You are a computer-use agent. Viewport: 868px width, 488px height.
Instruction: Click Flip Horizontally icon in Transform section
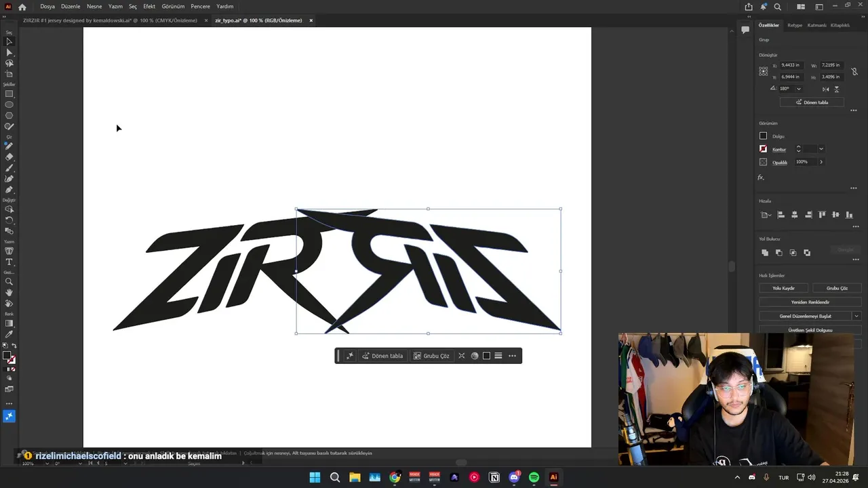coord(825,89)
